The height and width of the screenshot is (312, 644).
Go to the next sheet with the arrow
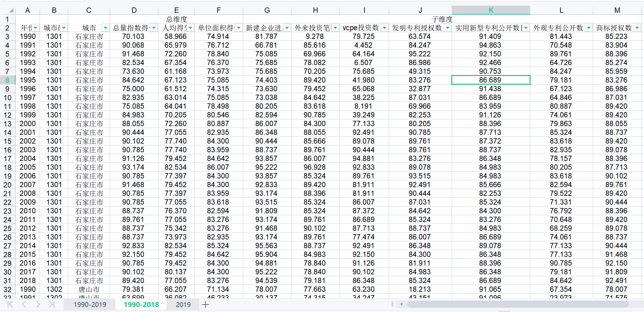coord(38,304)
